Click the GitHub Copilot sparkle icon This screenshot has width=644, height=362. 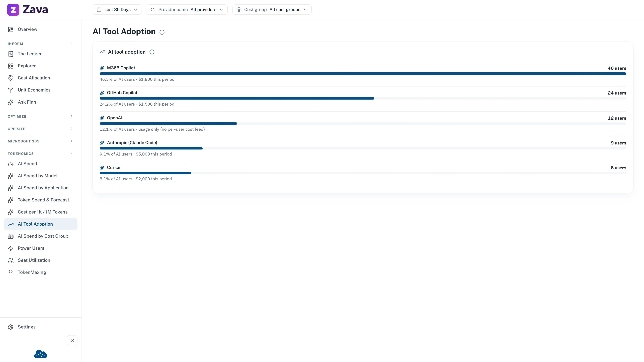[102, 93]
